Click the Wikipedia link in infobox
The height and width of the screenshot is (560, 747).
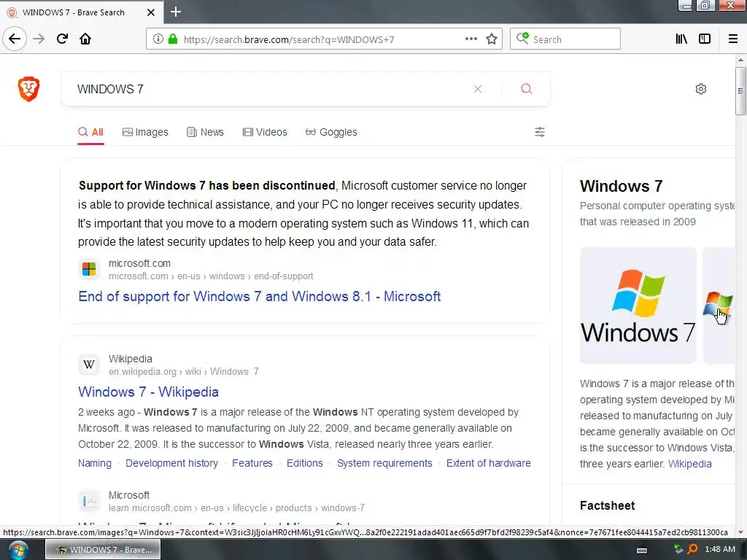(x=689, y=464)
